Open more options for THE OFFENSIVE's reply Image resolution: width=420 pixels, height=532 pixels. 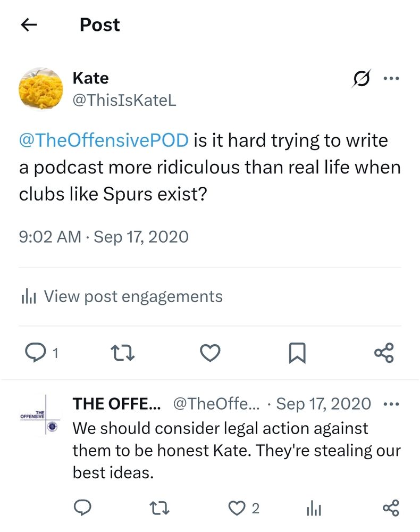[x=391, y=403]
